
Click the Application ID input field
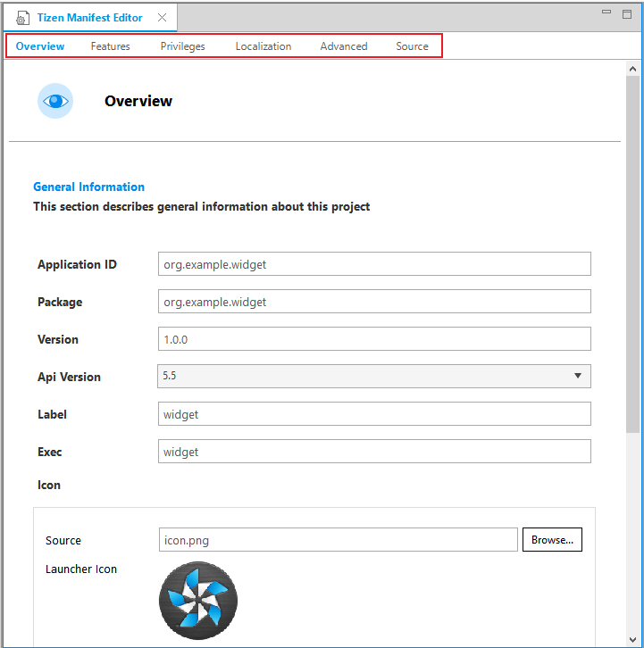coord(373,264)
